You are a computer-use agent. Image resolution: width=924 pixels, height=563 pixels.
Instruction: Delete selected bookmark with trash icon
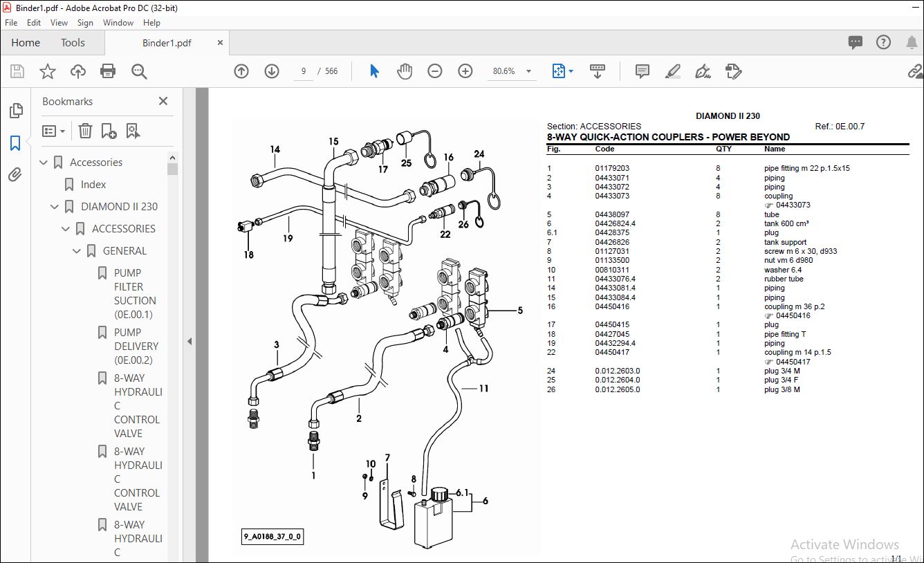[x=85, y=131]
